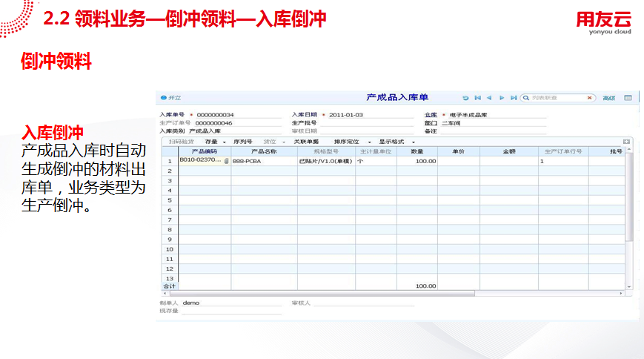Click the 制单人 field showing demo
The height and width of the screenshot is (359, 644).
pos(232,303)
